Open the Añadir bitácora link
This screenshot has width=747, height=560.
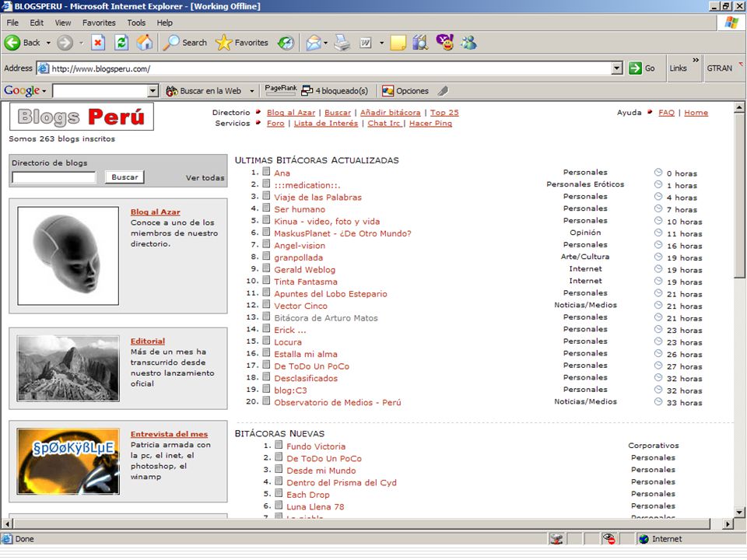(x=390, y=112)
